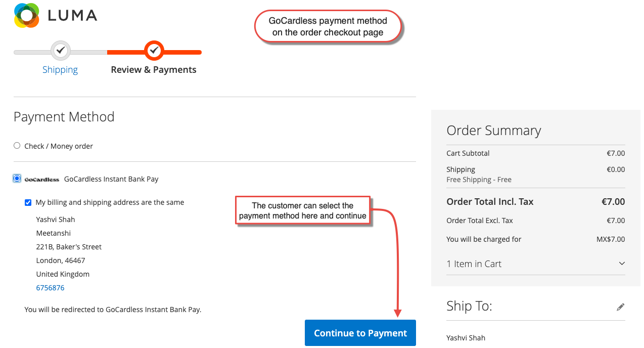Screen dimensions: 644x348
Task: Click the Shipping step checkmark icon
Action: coord(60,51)
